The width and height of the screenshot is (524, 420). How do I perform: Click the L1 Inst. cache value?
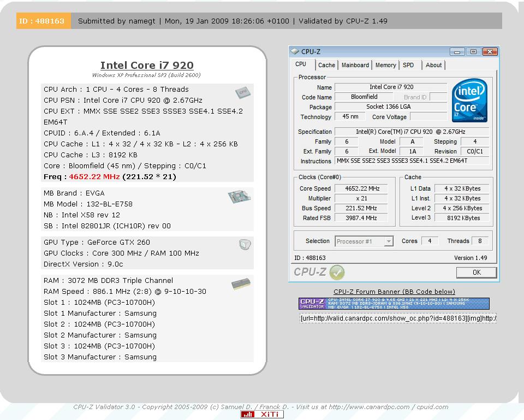[462, 198]
